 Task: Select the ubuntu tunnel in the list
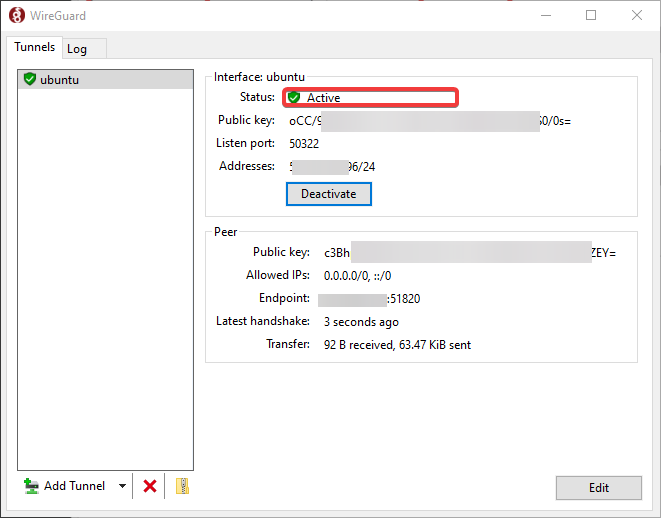pos(105,80)
